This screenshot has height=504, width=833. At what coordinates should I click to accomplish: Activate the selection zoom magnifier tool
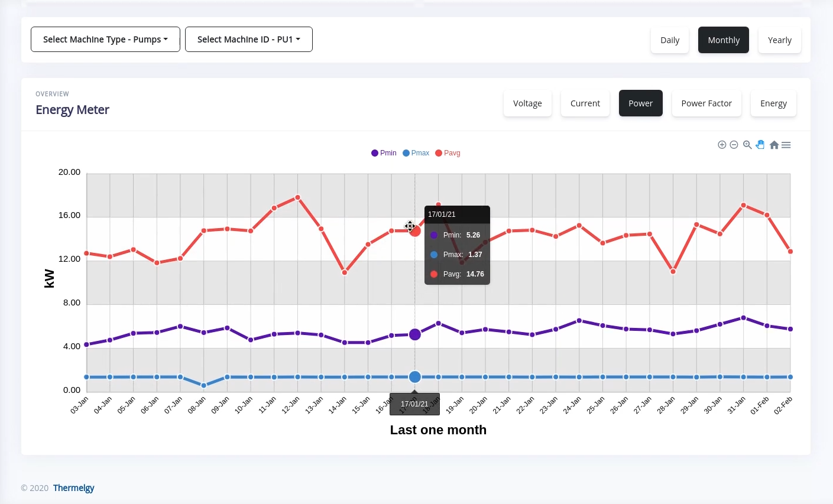[747, 145]
